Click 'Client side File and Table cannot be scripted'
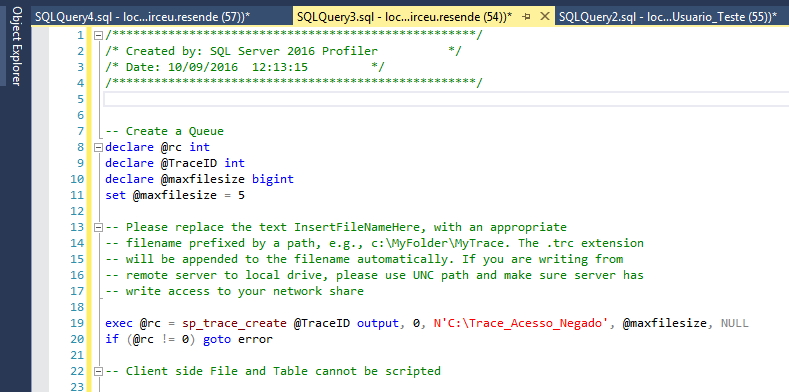The height and width of the screenshot is (392, 789). tap(283, 371)
